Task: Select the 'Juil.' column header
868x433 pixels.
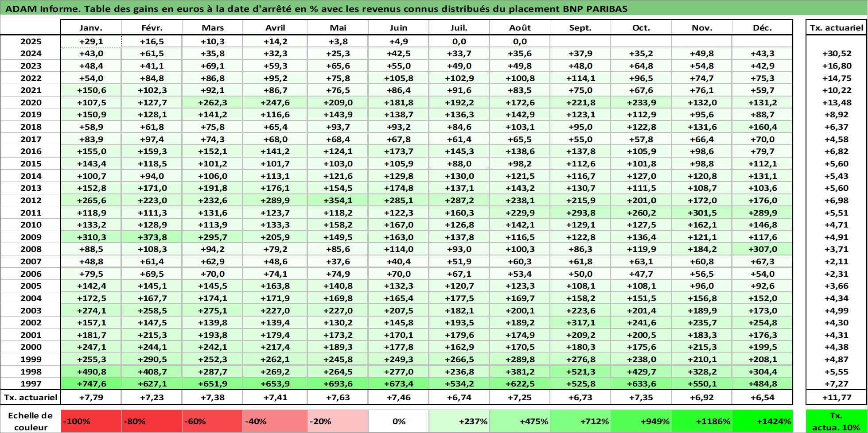Action: coord(459,27)
